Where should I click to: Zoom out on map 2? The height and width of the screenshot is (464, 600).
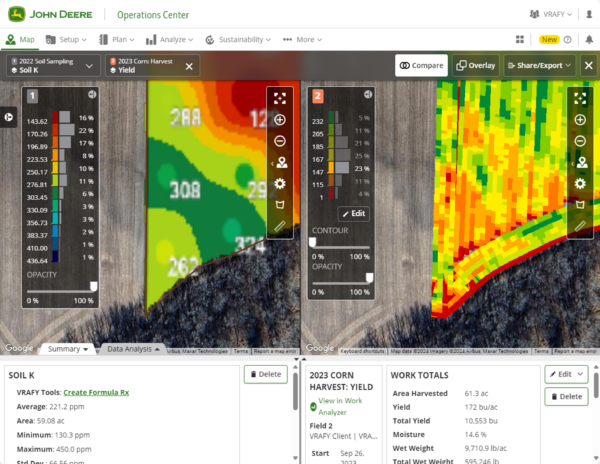click(x=580, y=141)
